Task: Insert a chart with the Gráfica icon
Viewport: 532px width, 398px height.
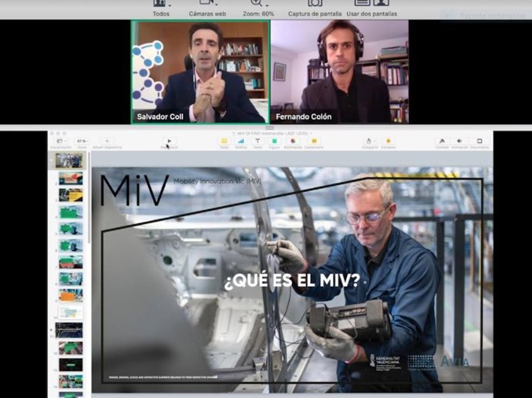Action: (x=241, y=141)
